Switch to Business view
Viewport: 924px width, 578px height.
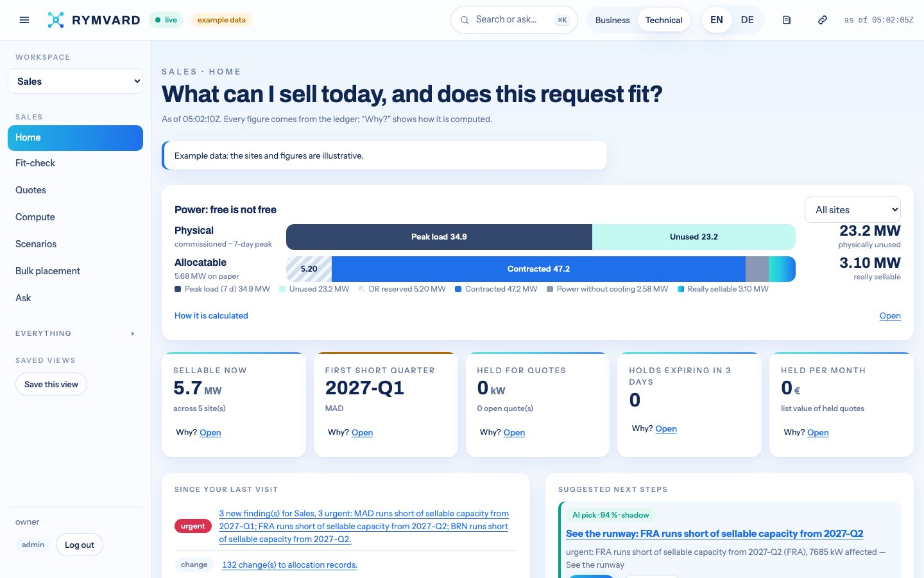[x=612, y=20]
